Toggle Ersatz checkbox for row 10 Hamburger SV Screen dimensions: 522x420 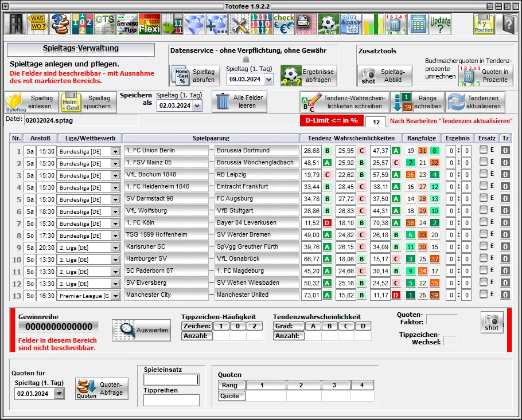(484, 258)
